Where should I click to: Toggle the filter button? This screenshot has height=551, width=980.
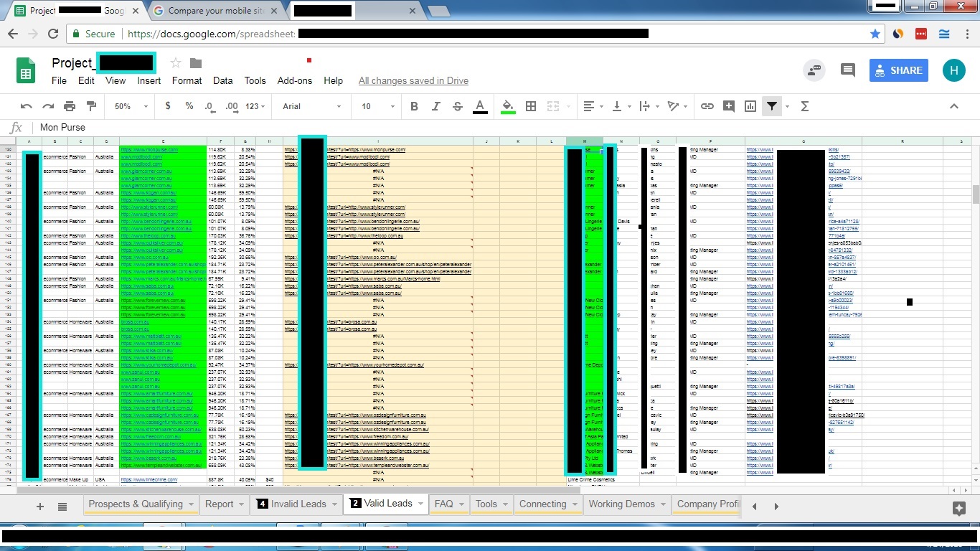pyautogui.click(x=771, y=106)
